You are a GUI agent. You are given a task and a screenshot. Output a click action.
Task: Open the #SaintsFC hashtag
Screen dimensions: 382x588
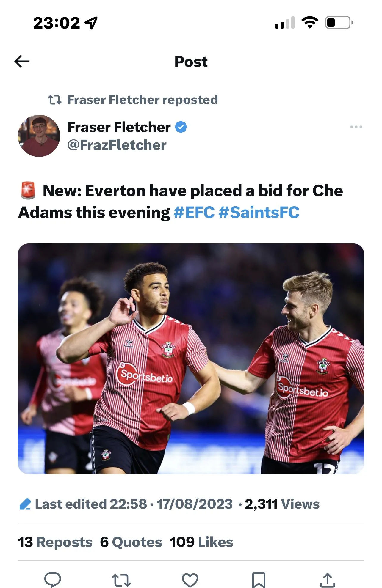coord(259,213)
